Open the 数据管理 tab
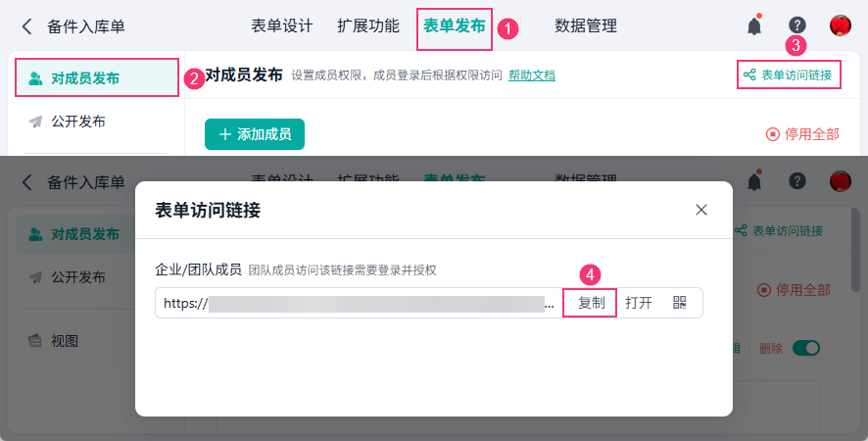 coord(586,26)
